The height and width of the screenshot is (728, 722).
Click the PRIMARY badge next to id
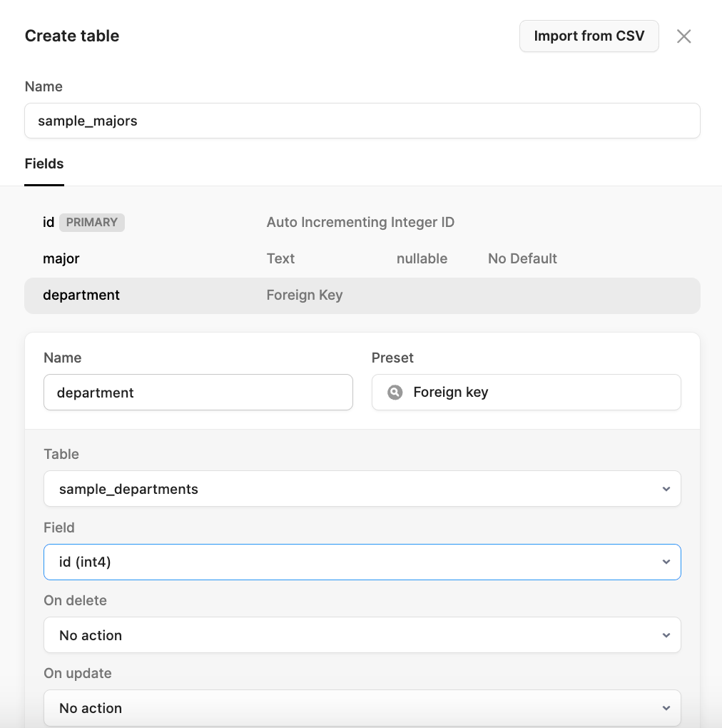coord(92,223)
